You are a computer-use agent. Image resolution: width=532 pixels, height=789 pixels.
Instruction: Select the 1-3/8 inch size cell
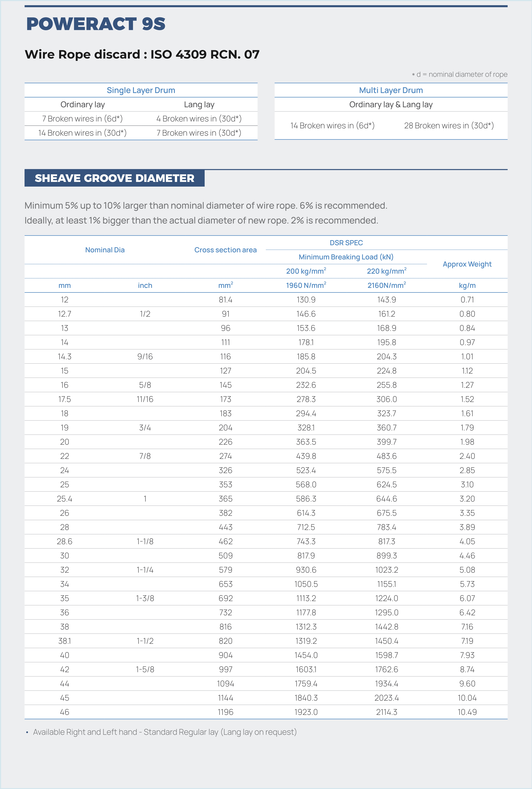coord(145,598)
